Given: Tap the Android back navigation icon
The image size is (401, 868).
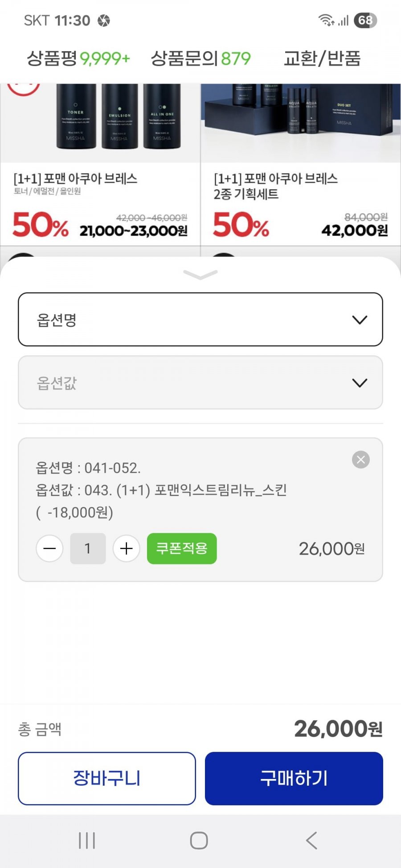Looking at the screenshot, I should tap(311, 840).
